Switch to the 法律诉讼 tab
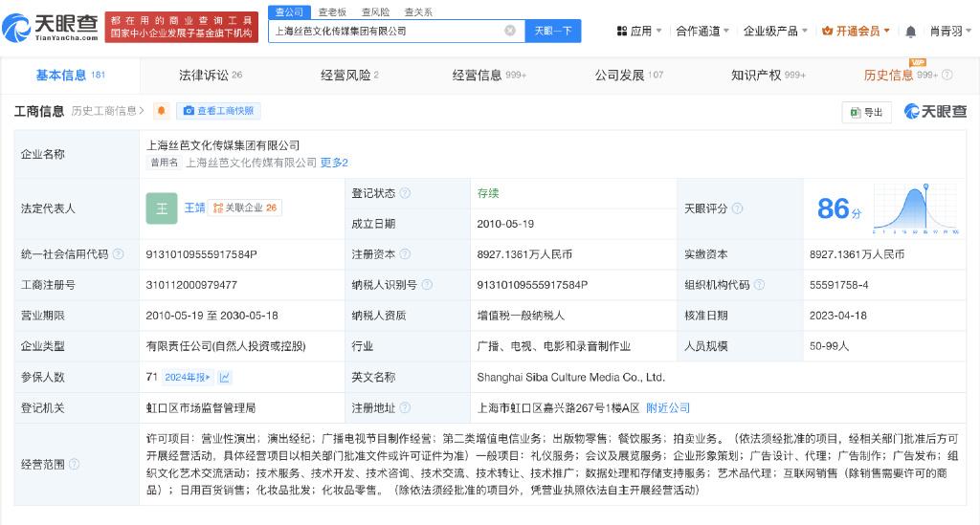 210,75
